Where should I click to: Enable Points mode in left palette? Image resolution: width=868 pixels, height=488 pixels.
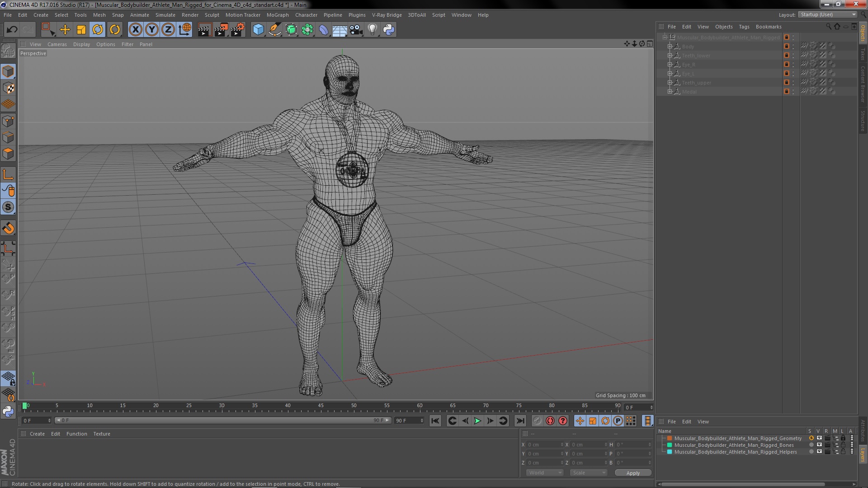pos(8,121)
